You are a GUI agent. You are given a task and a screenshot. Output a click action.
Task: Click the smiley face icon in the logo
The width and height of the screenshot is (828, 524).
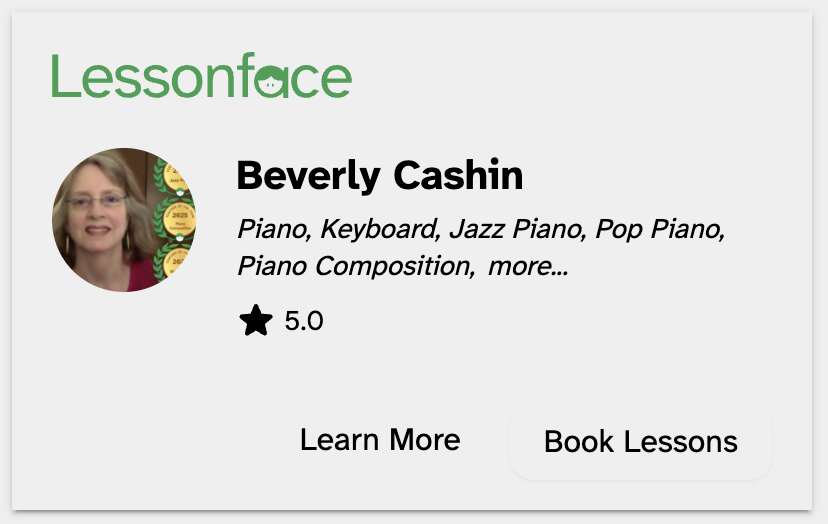coord(271,82)
